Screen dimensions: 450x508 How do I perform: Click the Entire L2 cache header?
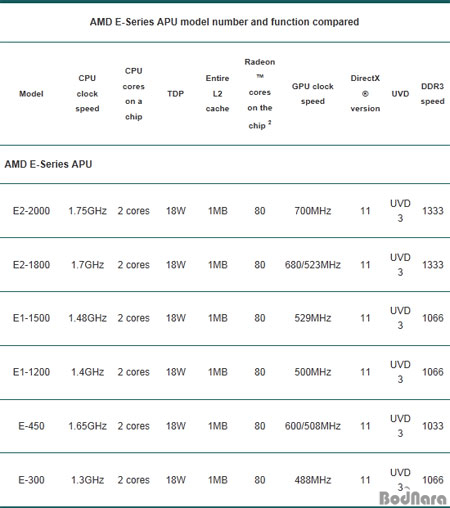[x=217, y=93]
